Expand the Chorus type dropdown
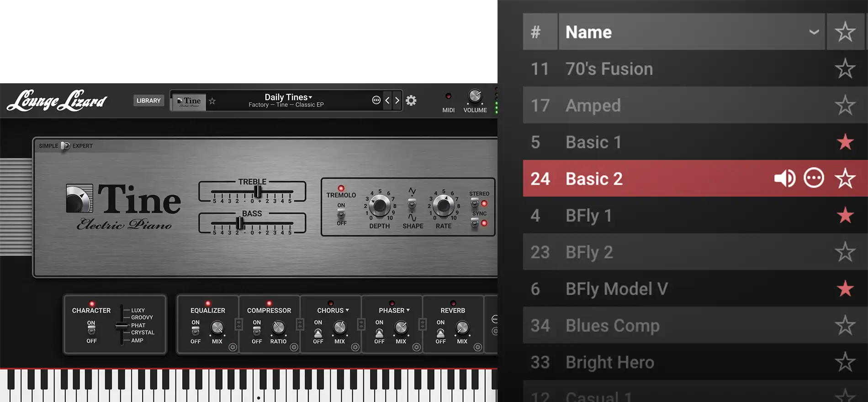Screen dimensions: 868x402 [333, 311]
